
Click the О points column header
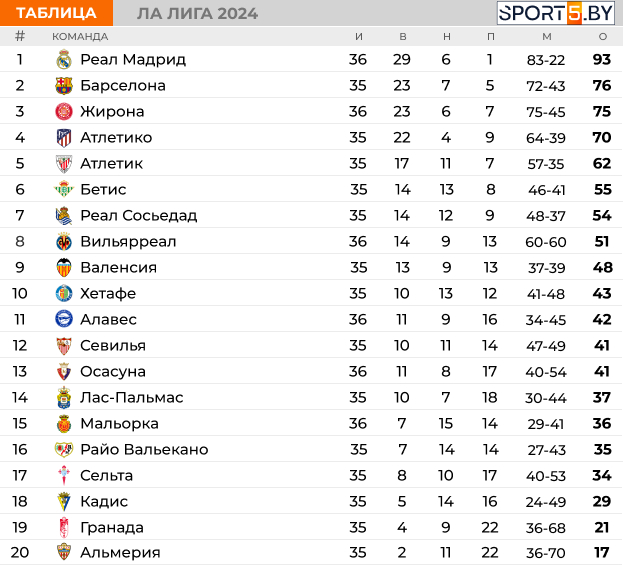pyautogui.click(x=603, y=37)
